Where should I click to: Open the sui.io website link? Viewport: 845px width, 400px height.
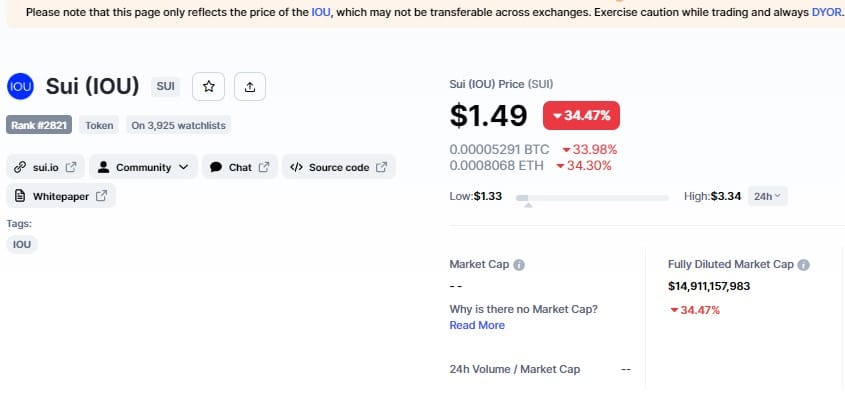45,167
